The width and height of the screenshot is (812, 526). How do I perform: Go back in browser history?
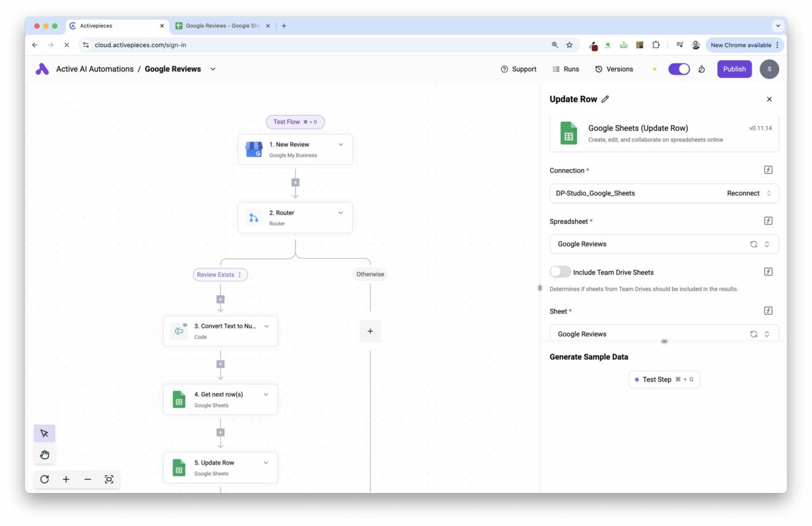click(35, 45)
